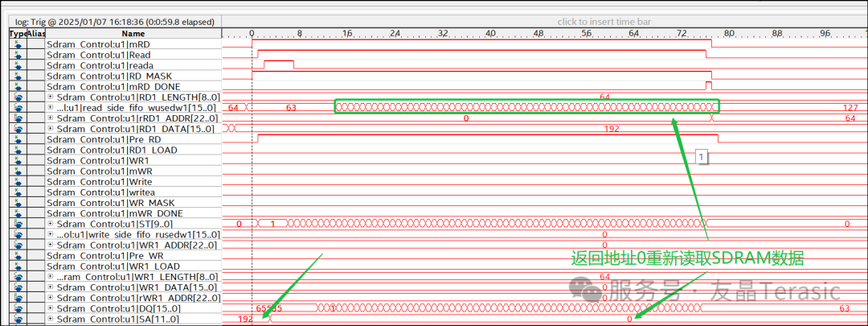Click the type icon beside the reada signal
This screenshot has width=868, height=326.
(17, 65)
